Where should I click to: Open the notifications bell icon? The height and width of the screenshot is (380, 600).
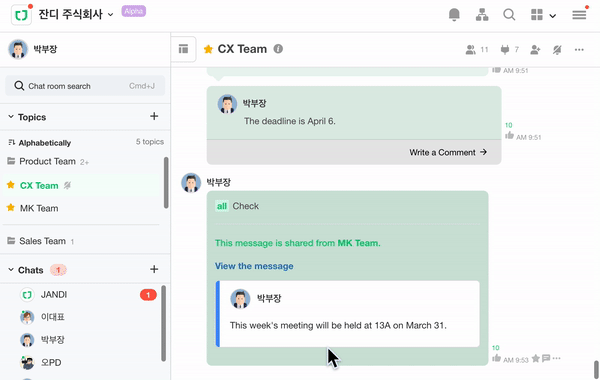tap(454, 15)
